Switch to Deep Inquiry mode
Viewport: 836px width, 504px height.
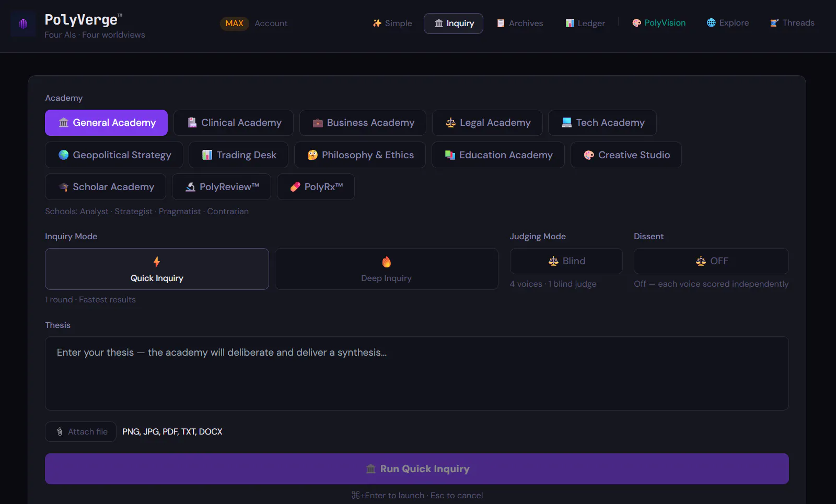tap(386, 269)
